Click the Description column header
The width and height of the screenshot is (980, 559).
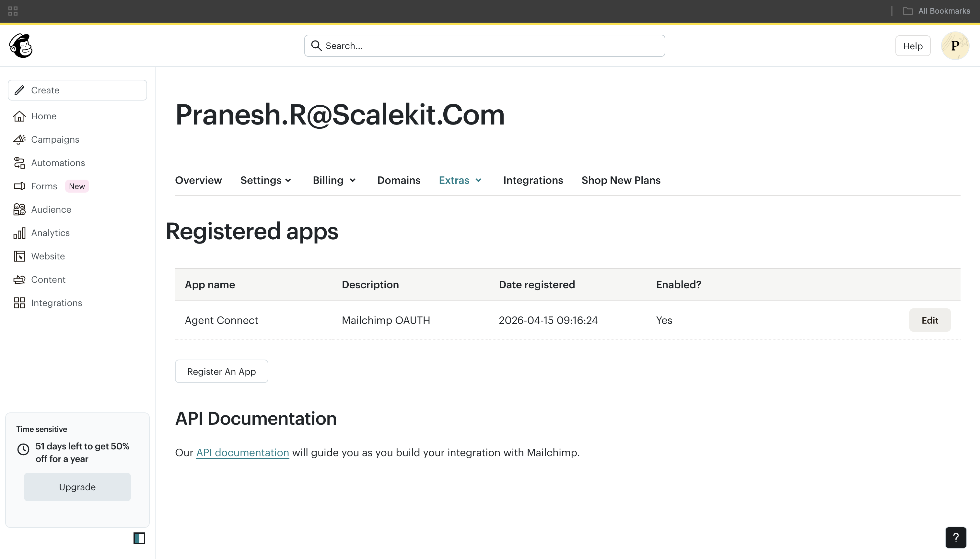(370, 284)
